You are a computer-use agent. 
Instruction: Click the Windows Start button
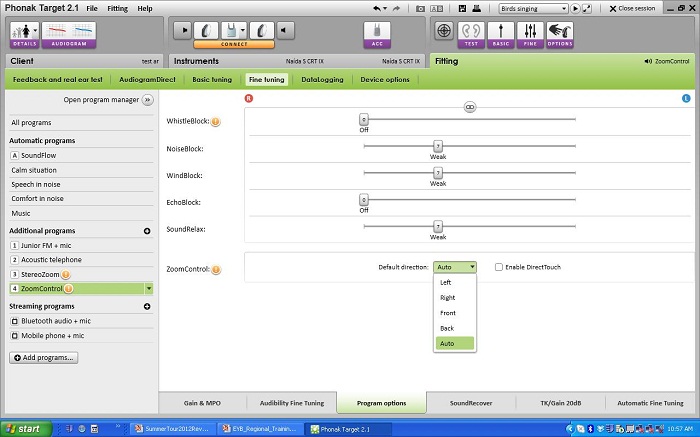point(26,429)
